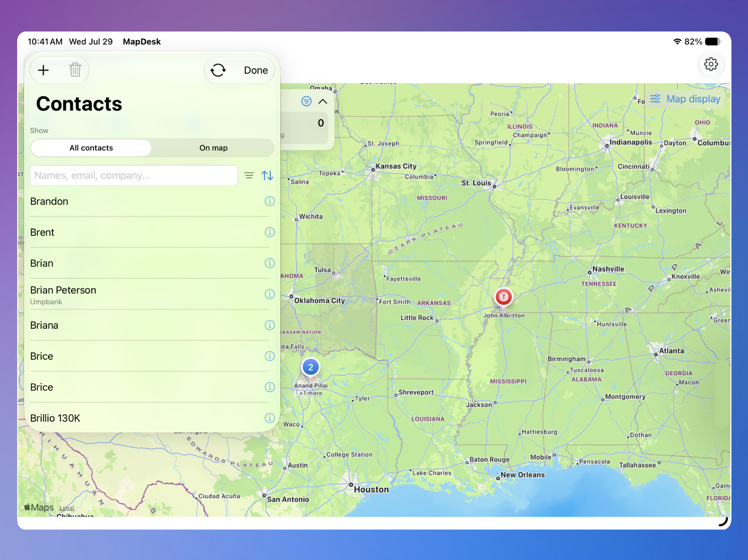Screen dimensions: 748x560
Task: Click the Little Rock label on the map
Action: click(x=417, y=318)
